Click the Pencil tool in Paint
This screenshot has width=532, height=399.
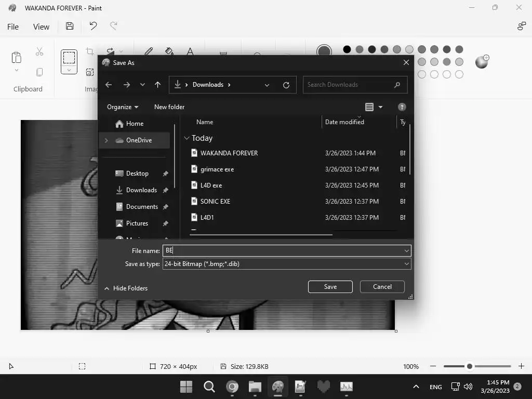(x=149, y=51)
